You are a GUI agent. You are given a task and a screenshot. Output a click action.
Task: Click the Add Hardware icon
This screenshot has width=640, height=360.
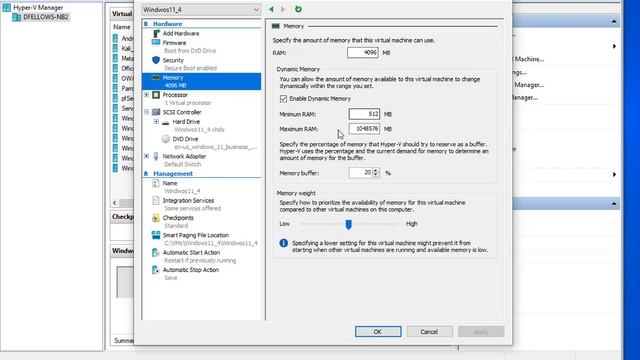[156, 33]
